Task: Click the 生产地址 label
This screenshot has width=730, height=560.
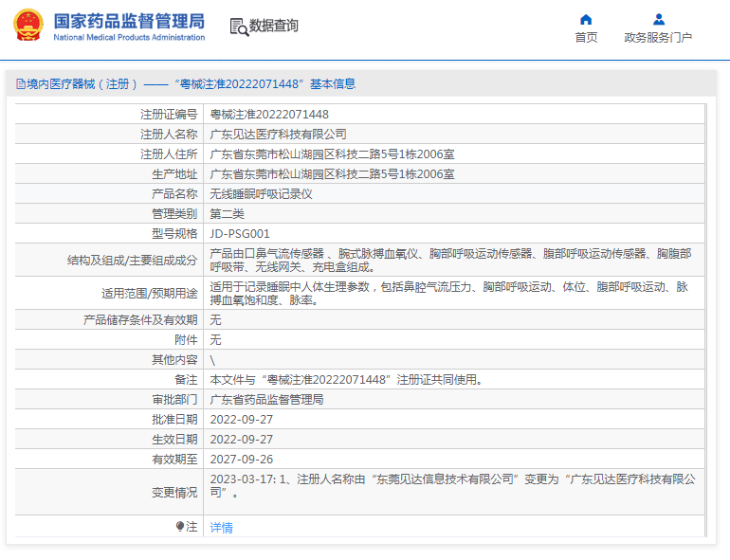Action: pyautogui.click(x=174, y=174)
